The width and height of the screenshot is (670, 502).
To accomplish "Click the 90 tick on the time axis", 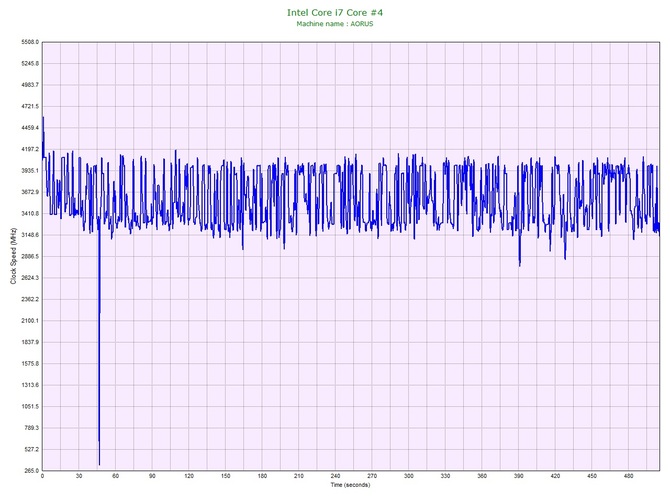I will pos(152,476).
